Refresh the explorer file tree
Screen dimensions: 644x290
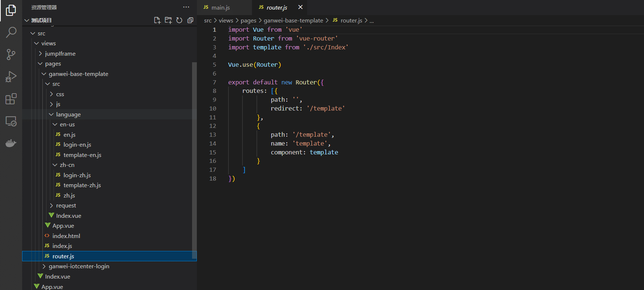179,20
